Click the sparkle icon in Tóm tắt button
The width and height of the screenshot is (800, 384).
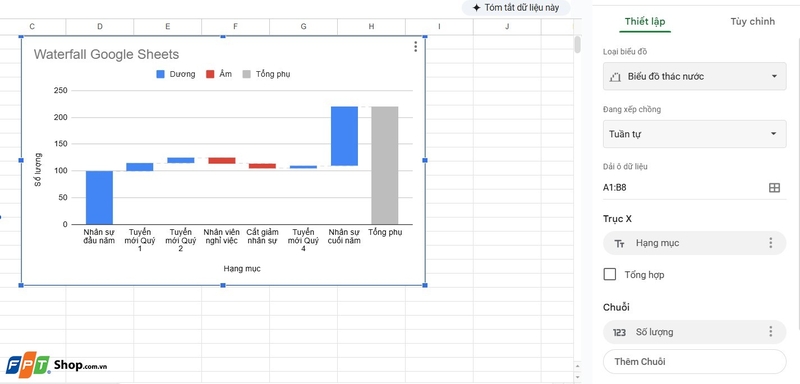476,8
